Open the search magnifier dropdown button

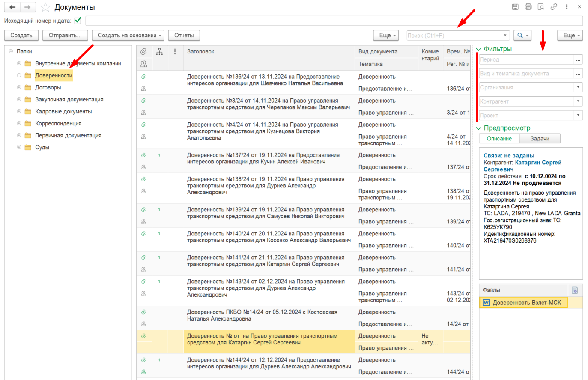click(523, 36)
